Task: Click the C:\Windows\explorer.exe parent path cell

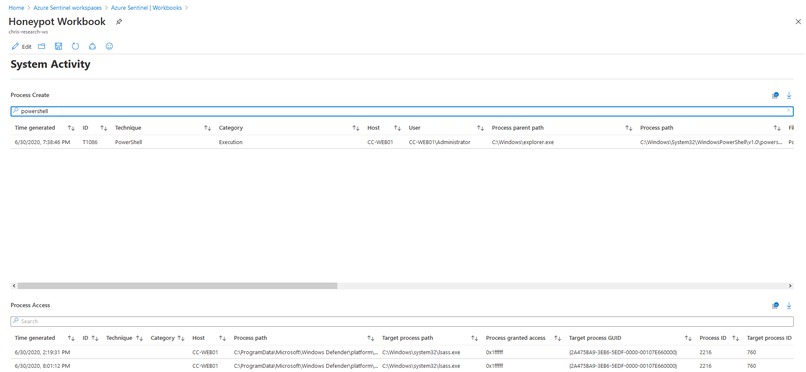Action: [523, 142]
